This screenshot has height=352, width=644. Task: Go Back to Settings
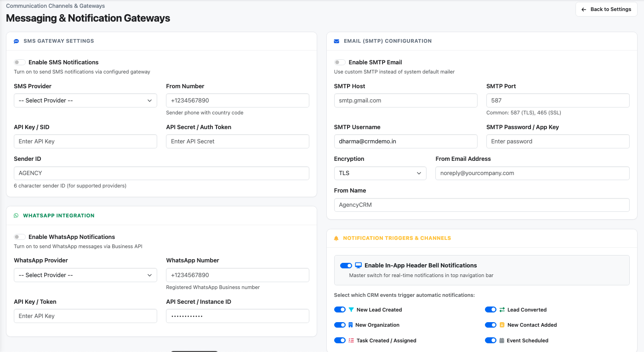pos(606,9)
